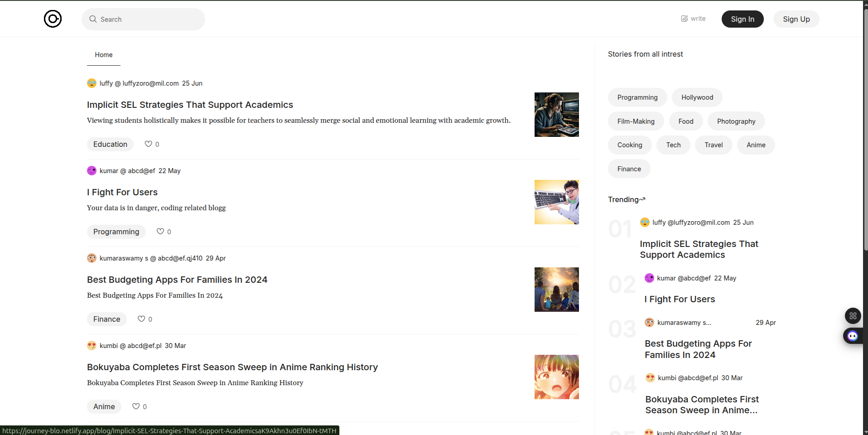Click the page vertical scrollbar

pos(865,136)
